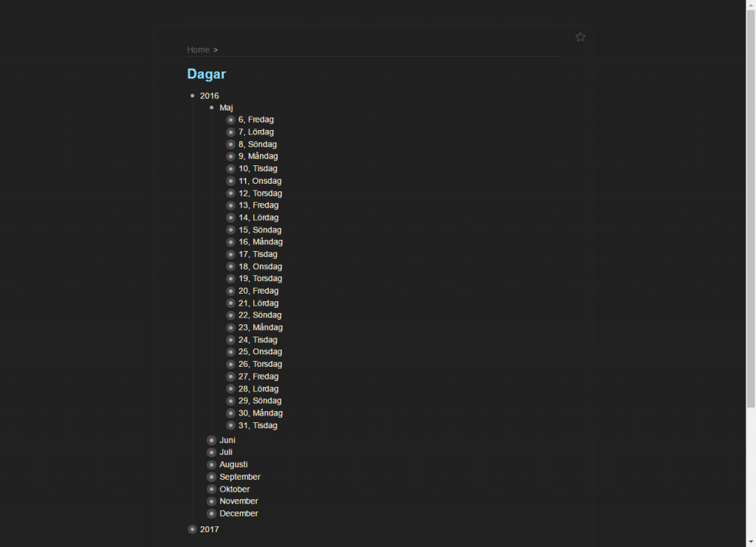Viewport: 756px width, 547px height.
Task: Go to Home in the breadcrumb
Action: 198,49
